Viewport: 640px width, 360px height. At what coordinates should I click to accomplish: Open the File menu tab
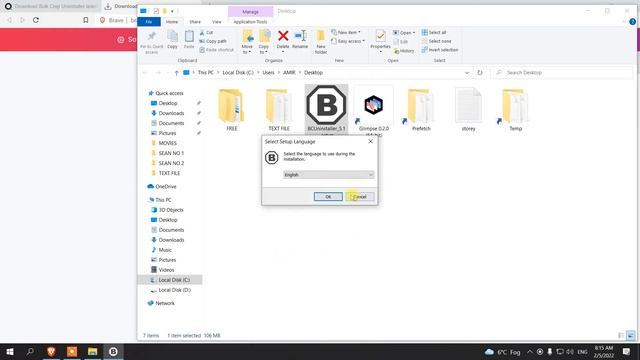pyautogui.click(x=149, y=22)
